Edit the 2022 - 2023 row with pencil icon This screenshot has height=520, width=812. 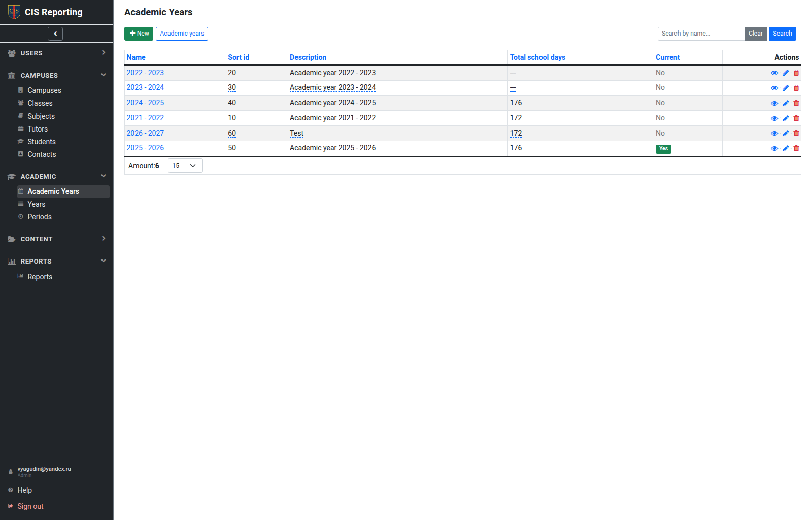coord(786,73)
